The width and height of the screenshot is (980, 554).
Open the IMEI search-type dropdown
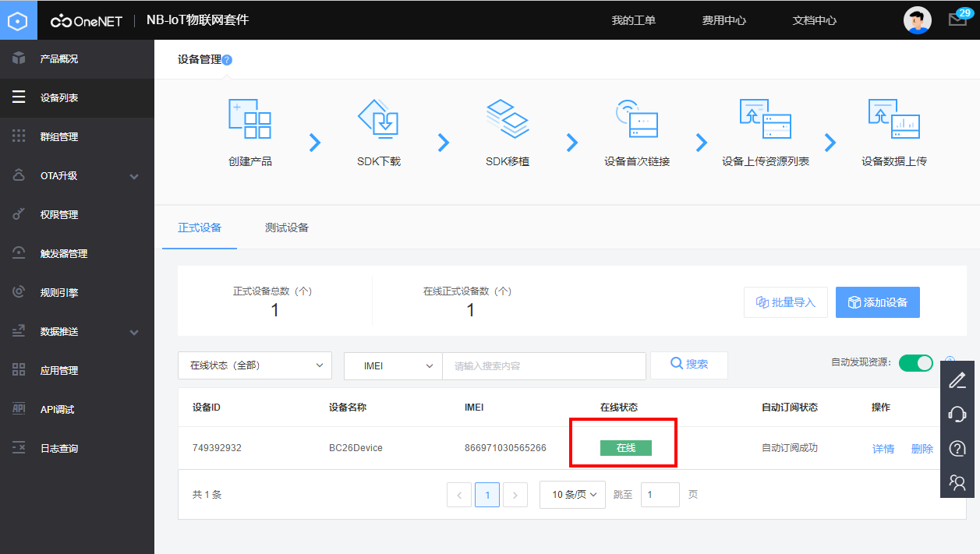393,365
